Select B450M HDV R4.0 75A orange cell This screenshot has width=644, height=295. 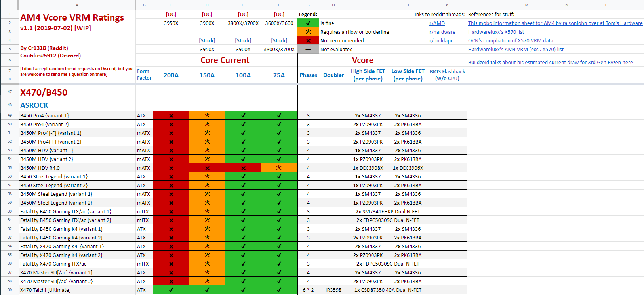279,168
